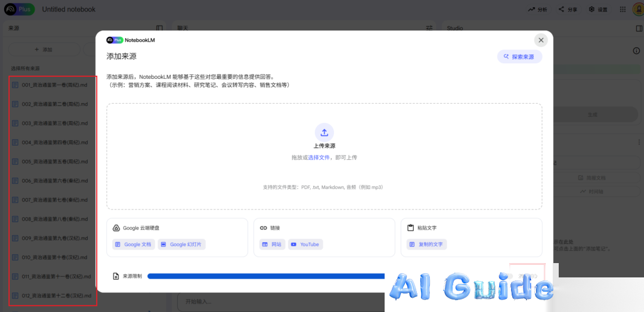Click the 选择文件 link
644x312 pixels.
[x=318, y=157]
